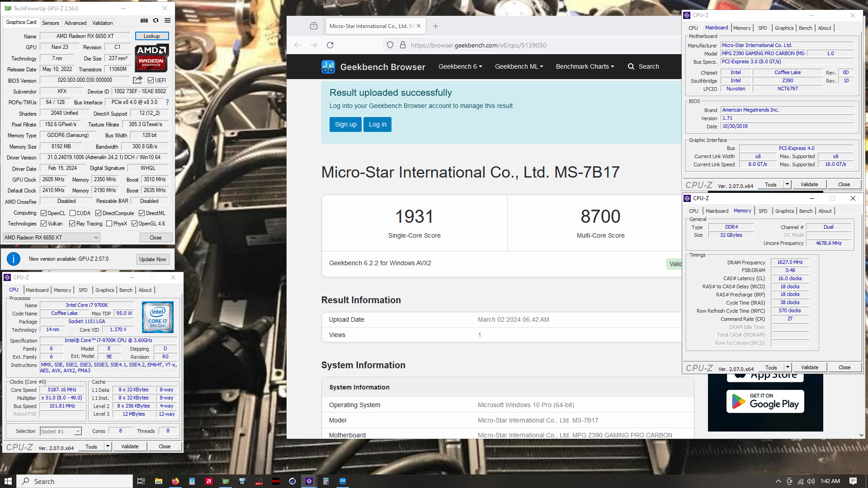The image size is (868, 488).
Task: Click the recent browsing icon left of tab
Action: click(314, 26)
